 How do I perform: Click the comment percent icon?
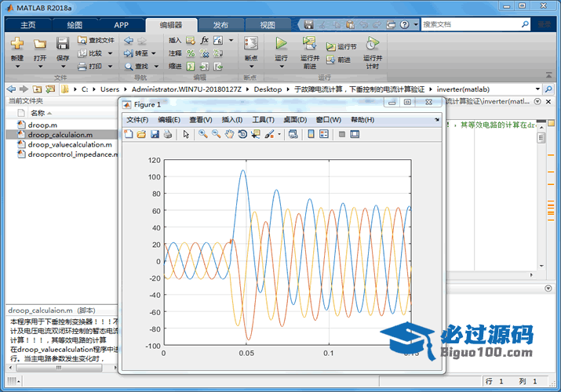[191, 53]
